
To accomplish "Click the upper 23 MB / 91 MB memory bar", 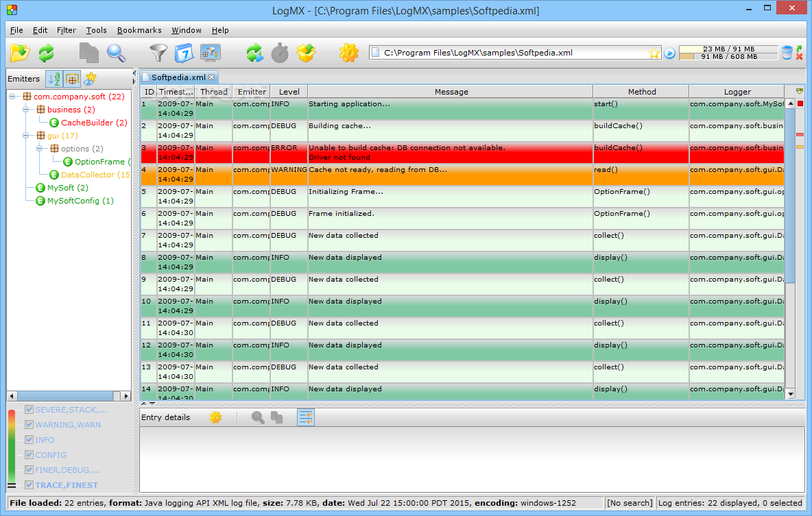I will pos(728,49).
